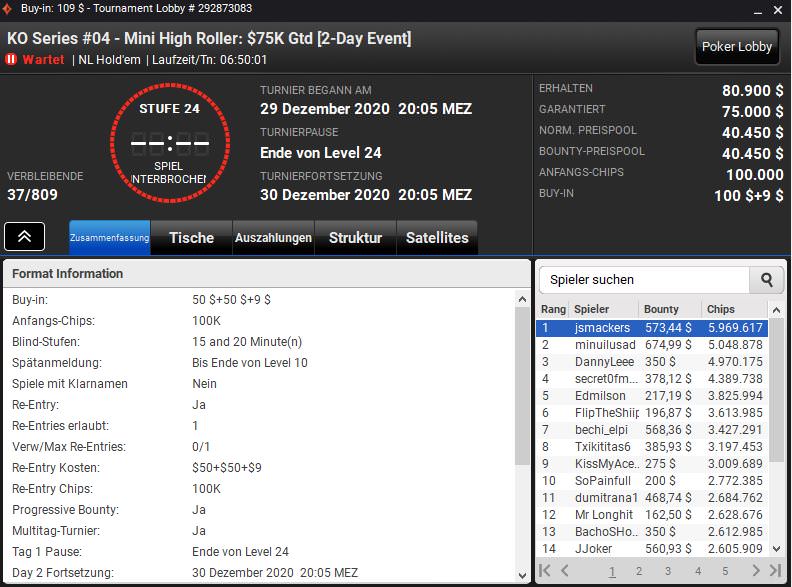The height and width of the screenshot is (587, 792).
Task: Click the magnifier search icon
Action: pyautogui.click(x=767, y=280)
